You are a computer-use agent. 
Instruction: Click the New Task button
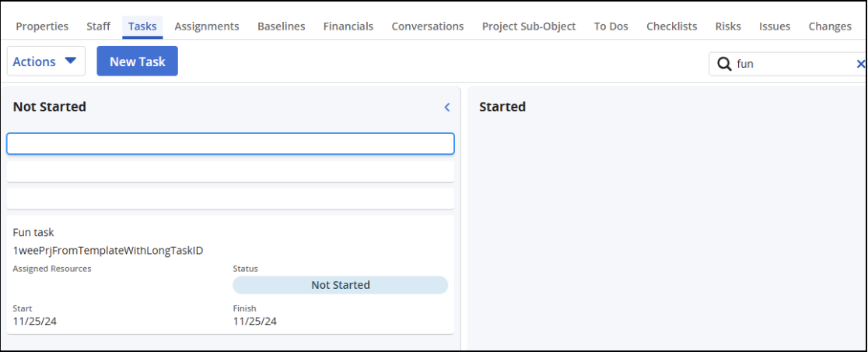tap(137, 62)
